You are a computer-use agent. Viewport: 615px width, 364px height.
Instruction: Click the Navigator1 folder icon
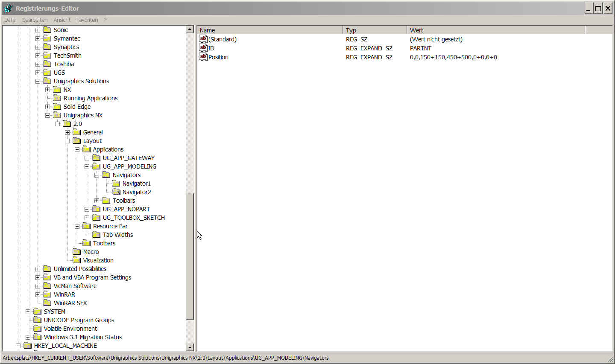point(116,183)
